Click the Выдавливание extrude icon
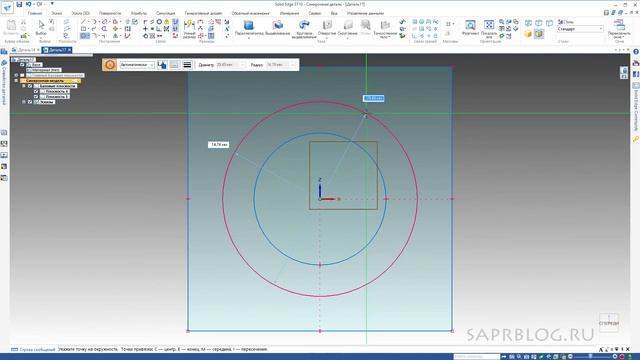Viewport: 640px width, 360px height. (278, 25)
